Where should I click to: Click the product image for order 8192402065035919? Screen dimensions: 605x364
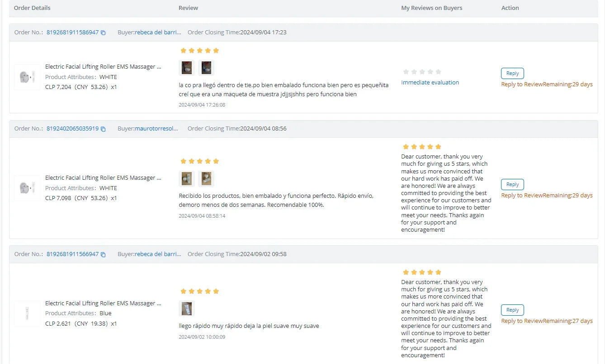[27, 188]
